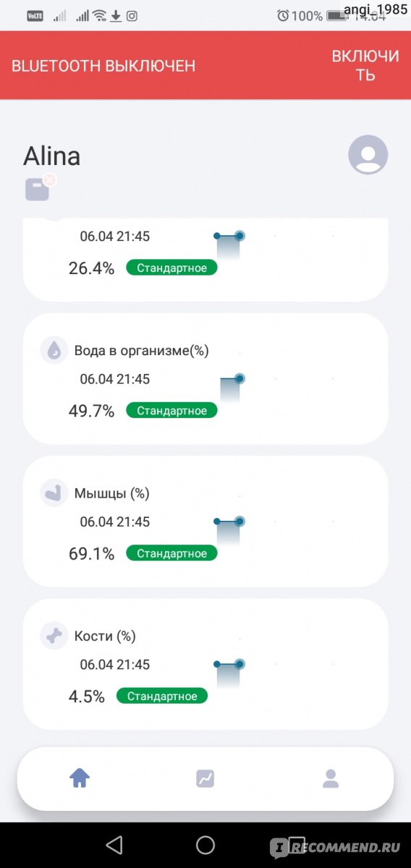Switch to the chart statistics tab
Screen dimensions: 411x868
[x=205, y=778]
